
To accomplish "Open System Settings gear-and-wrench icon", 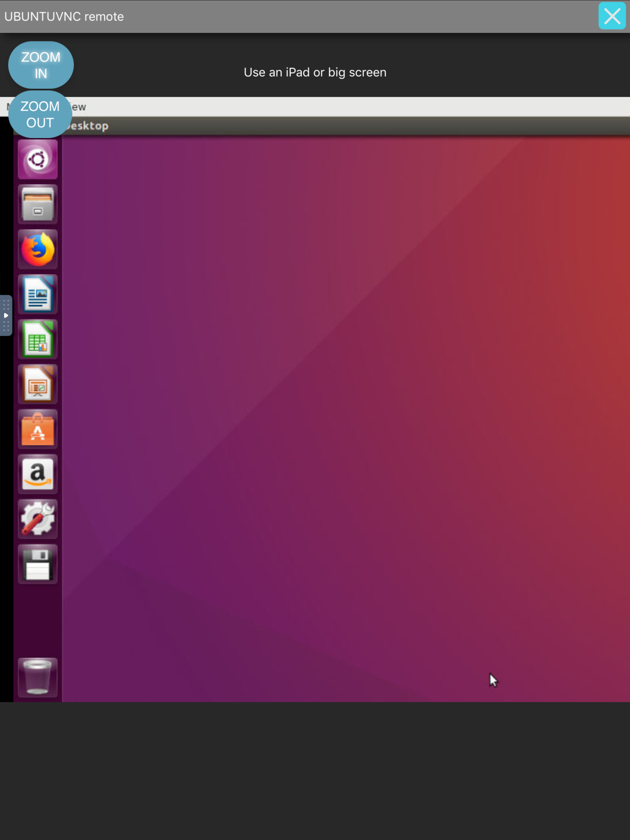I will click(x=38, y=519).
